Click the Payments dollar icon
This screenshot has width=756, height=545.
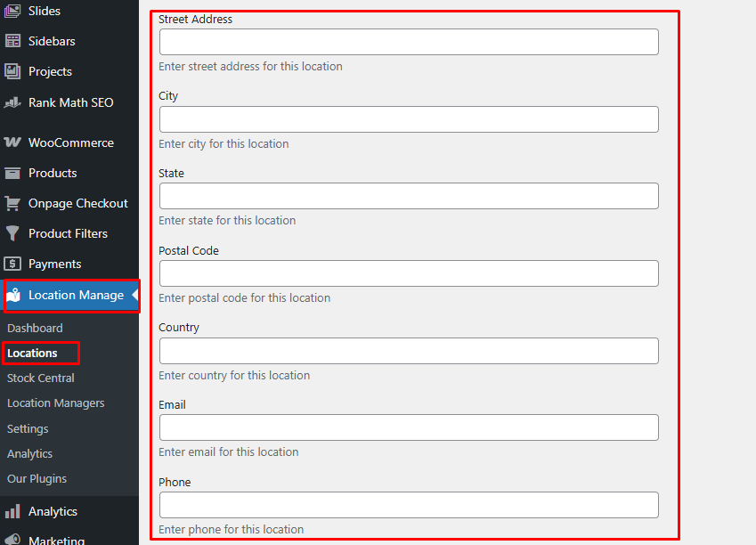click(x=12, y=264)
